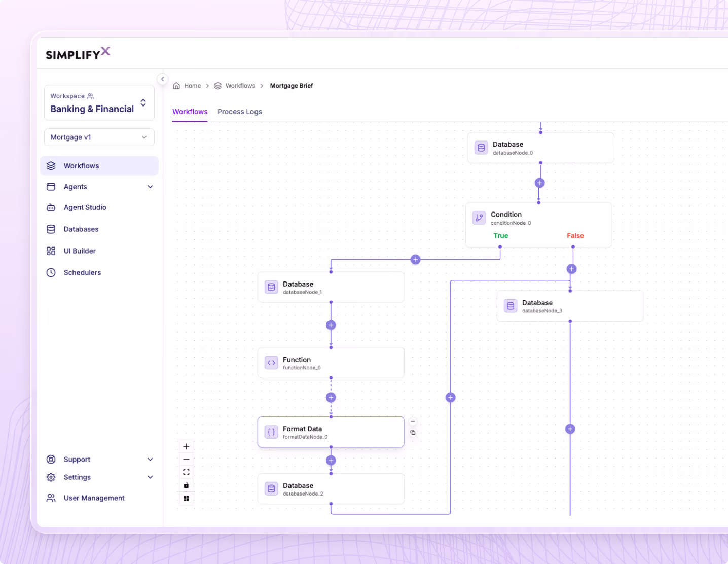Click the databaseNode_0 label text

[x=513, y=153]
